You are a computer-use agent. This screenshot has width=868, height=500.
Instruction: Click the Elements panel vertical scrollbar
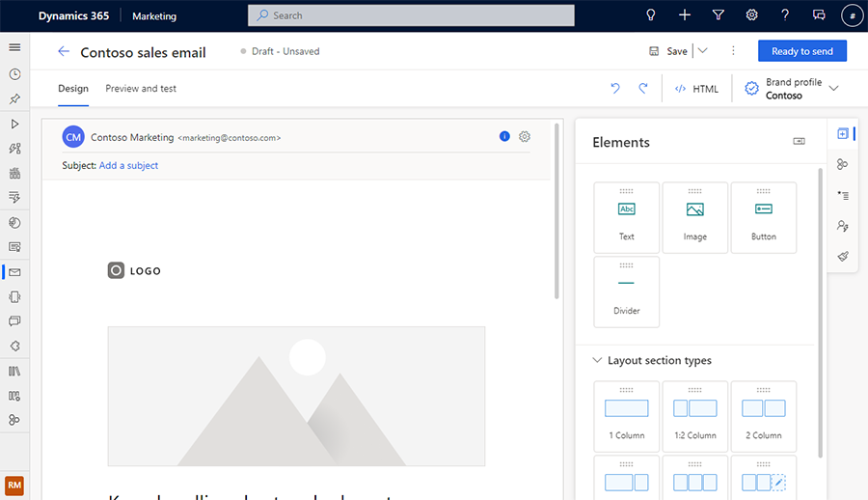pyautogui.click(x=820, y=313)
